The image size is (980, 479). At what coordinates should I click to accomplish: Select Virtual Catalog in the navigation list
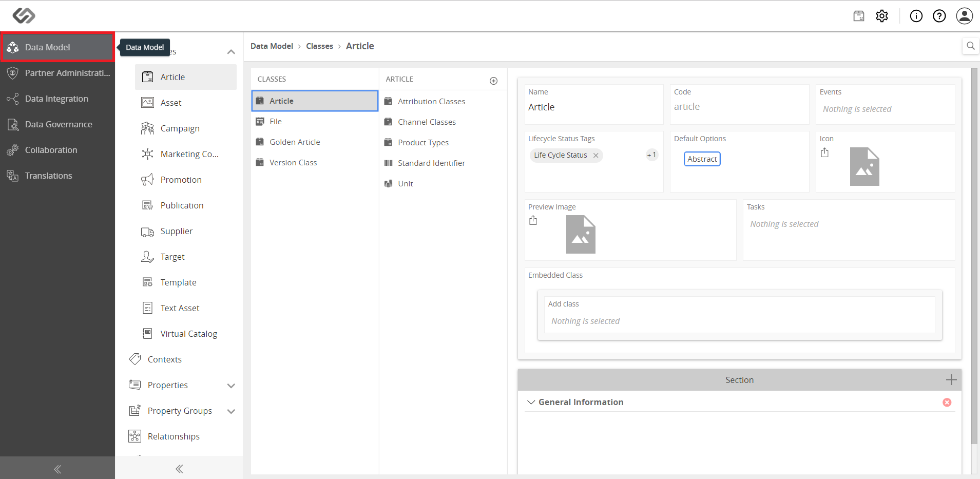tap(186, 334)
